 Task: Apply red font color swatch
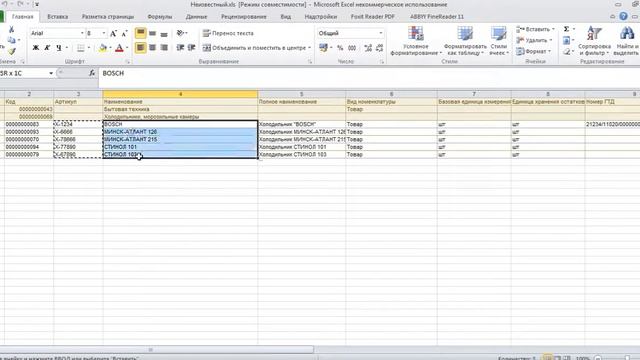(x=119, y=48)
